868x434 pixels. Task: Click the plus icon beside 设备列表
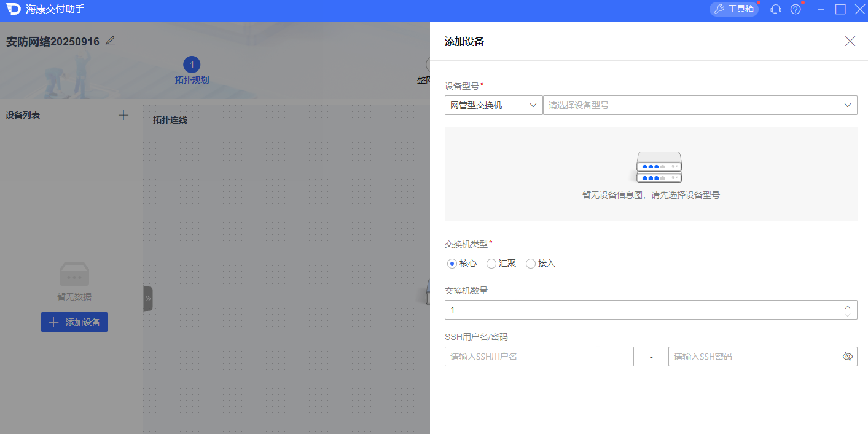click(x=123, y=115)
